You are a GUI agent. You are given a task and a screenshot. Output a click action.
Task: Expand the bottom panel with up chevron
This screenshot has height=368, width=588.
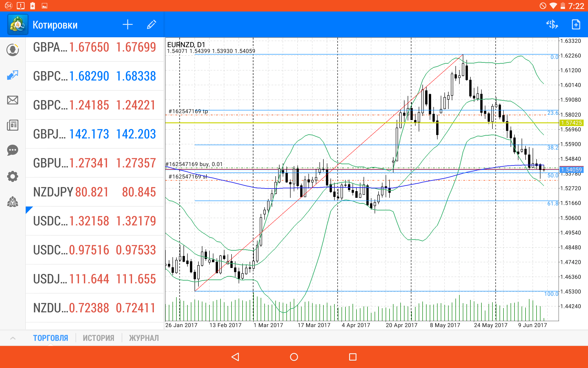point(13,338)
